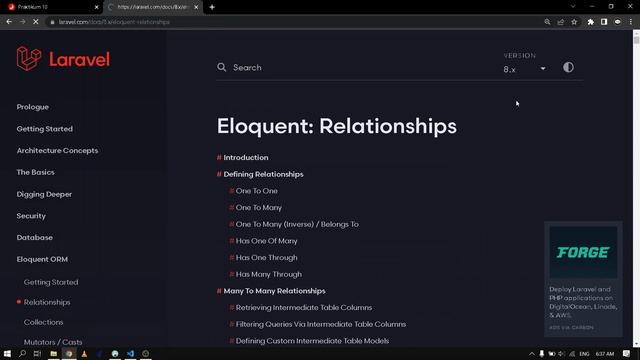The width and height of the screenshot is (640, 360).
Task: Bookmark this page with the star
Action: click(574, 22)
